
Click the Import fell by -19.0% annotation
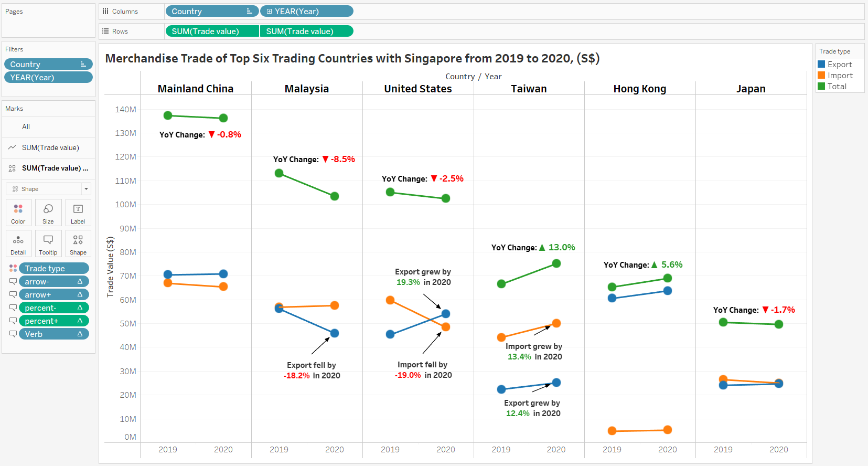[x=423, y=370]
